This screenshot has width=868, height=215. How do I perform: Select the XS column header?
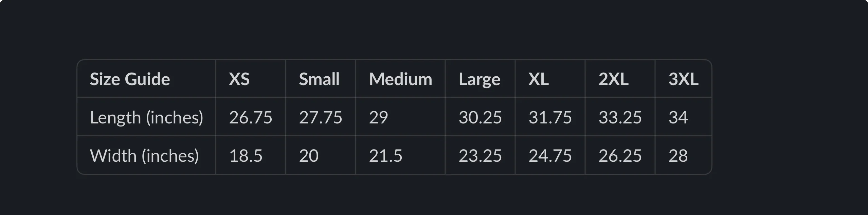[x=251, y=79]
